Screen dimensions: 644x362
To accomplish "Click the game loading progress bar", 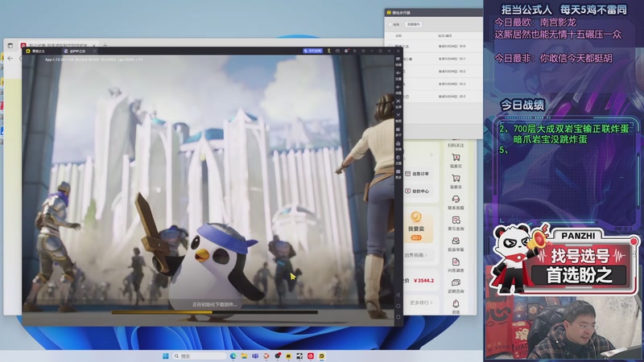I will pos(214,312).
